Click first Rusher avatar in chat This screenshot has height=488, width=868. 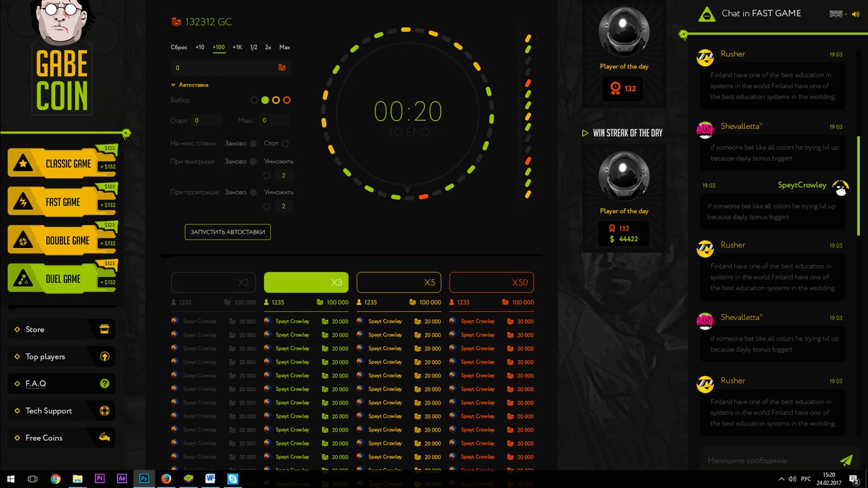point(705,57)
